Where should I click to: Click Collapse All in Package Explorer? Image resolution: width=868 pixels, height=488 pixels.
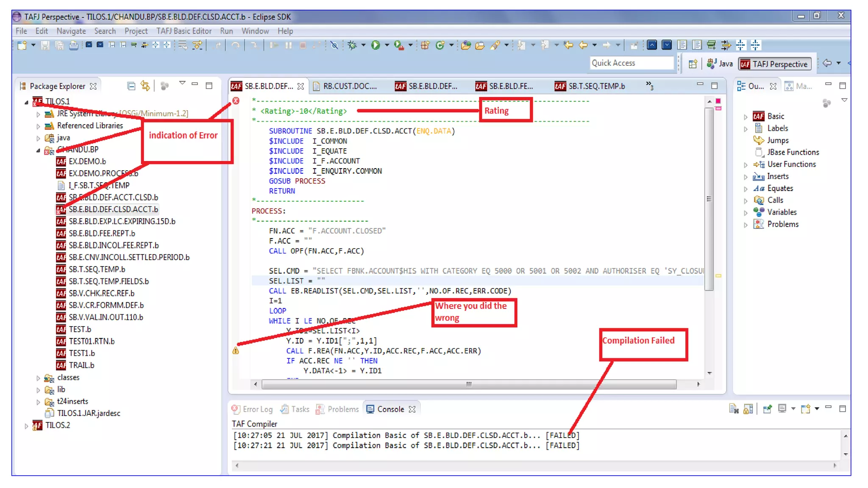click(131, 86)
